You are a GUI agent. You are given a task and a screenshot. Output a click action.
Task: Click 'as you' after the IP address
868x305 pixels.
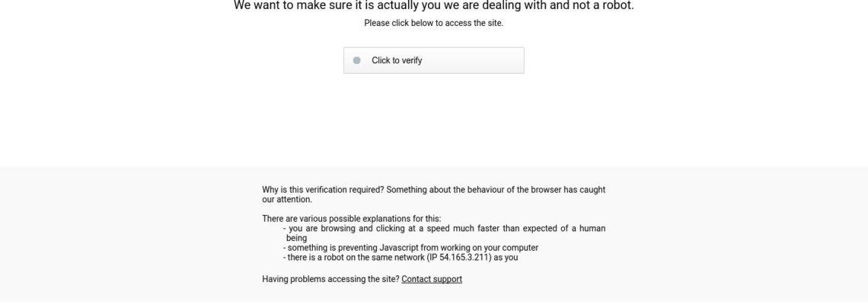click(506, 257)
